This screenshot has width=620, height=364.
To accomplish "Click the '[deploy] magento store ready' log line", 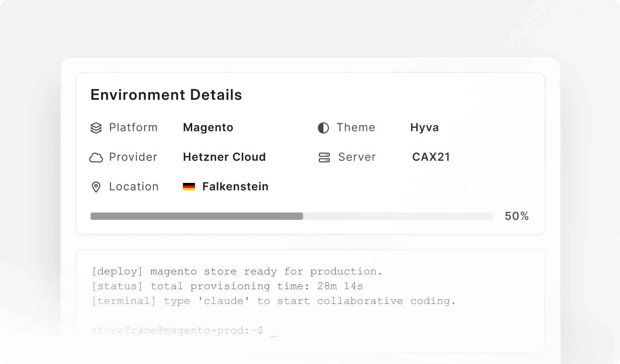I will tap(238, 271).
